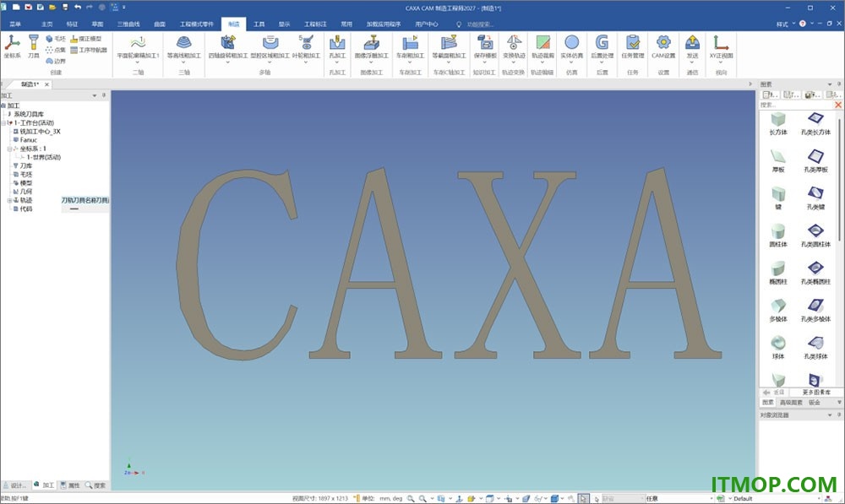Click 球体 sphere shape in library
The height and width of the screenshot is (504, 845).
tap(778, 348)
